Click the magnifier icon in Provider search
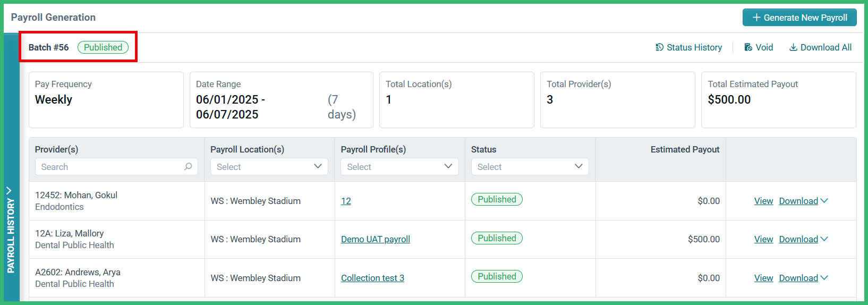 [188, 167]
